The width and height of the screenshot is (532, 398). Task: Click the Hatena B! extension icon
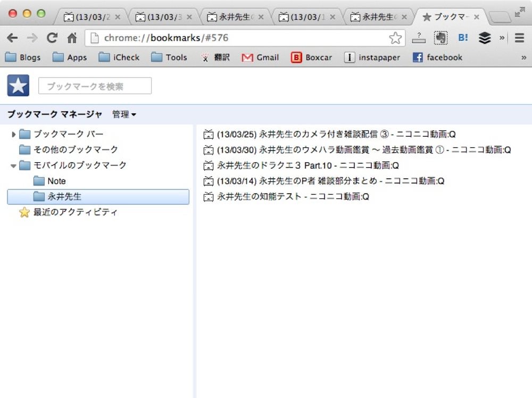point(463,38)
